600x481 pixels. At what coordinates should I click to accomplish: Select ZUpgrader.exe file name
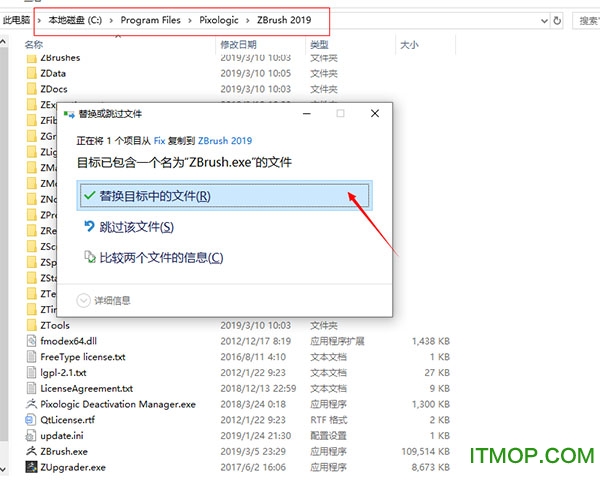coord(73,467)
